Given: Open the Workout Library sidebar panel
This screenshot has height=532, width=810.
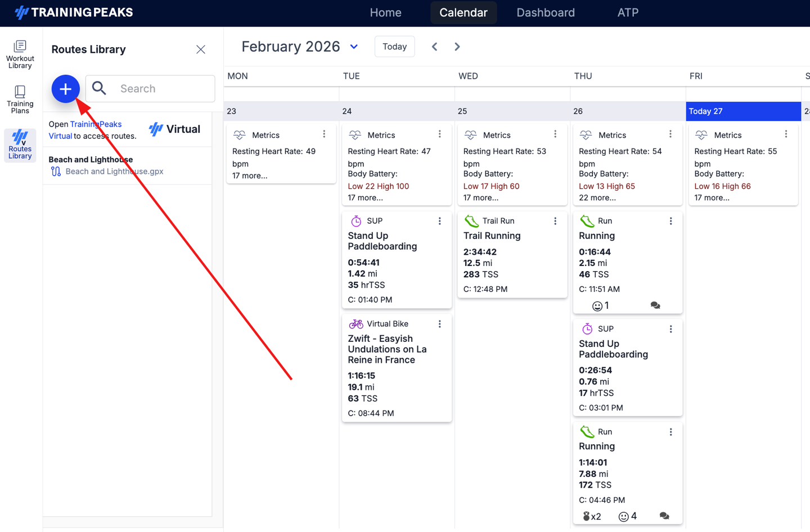Looking at the screenshot, I should point(20,54).
